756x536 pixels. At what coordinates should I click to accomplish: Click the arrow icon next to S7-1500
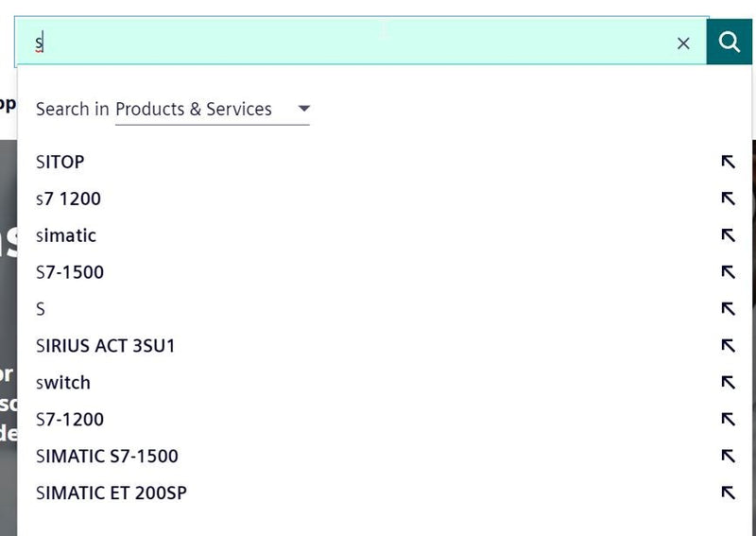click(728, 272)
